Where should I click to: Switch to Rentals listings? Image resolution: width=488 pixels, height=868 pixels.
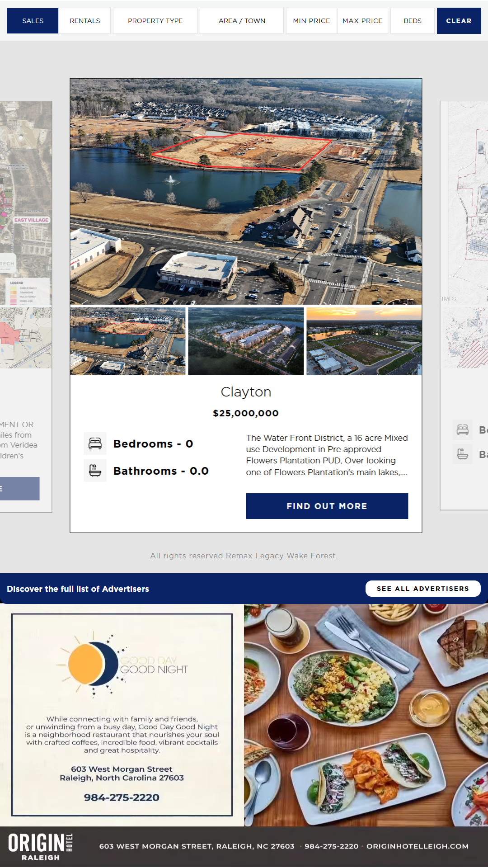pos(85,21)
